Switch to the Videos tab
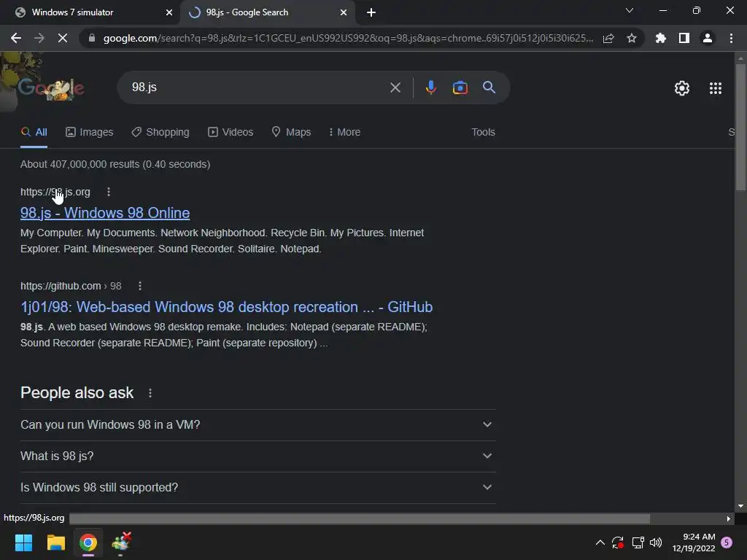Image resolution: width=747 pixels, height=560 pixels. pos(231,132)
